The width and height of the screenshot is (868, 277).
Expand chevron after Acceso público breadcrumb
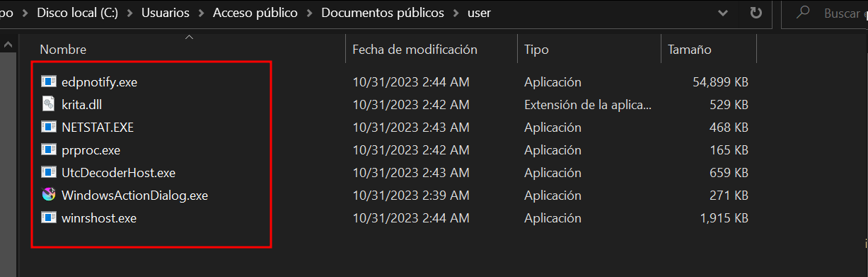point(309,13)
